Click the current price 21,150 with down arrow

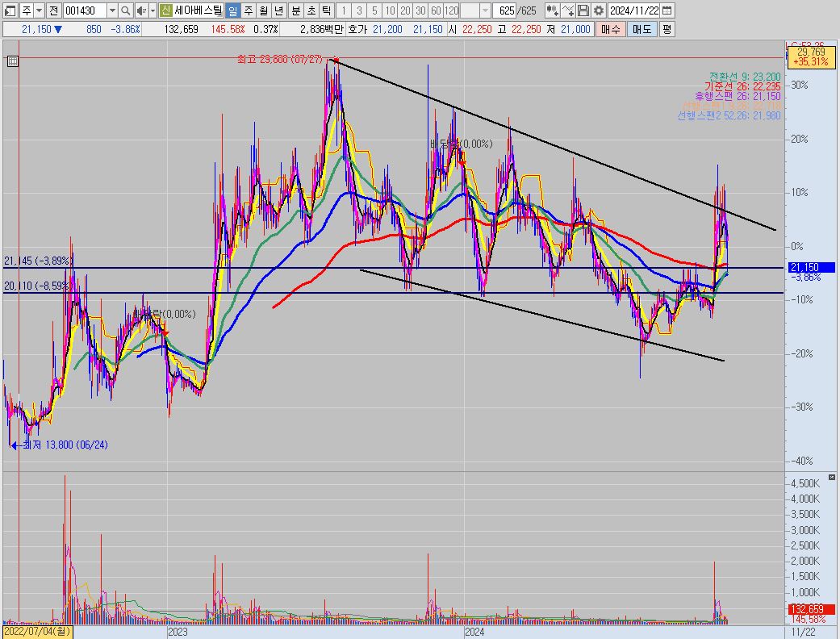[x=42, y=29]
